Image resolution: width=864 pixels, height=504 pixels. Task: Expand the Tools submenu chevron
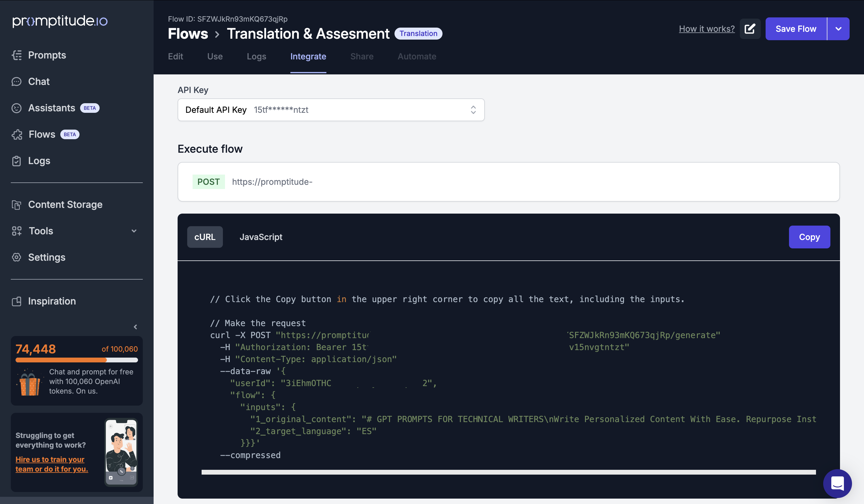point(134,231)
